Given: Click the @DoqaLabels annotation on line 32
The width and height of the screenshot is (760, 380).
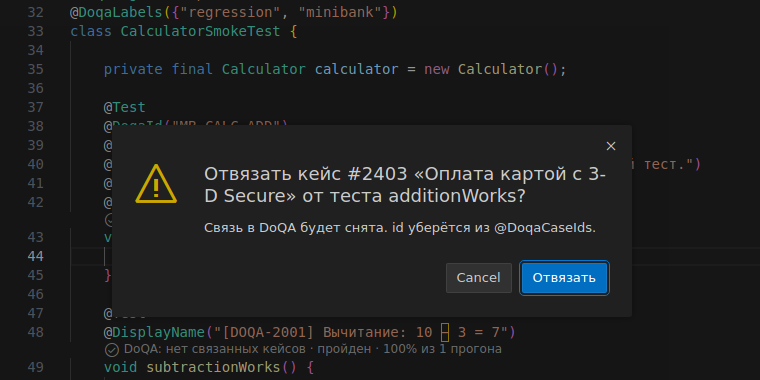Looking at the screenshot, I should (116, 13).
